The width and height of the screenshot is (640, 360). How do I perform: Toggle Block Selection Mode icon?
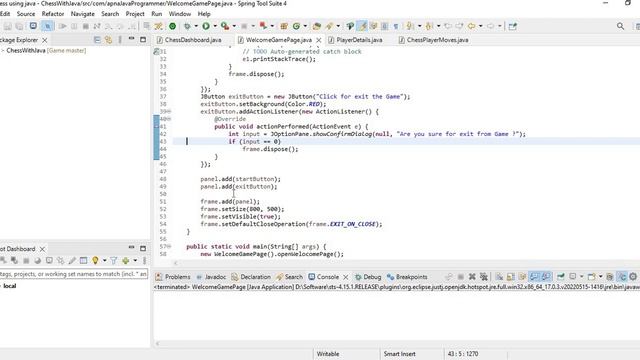pos(384,26)
